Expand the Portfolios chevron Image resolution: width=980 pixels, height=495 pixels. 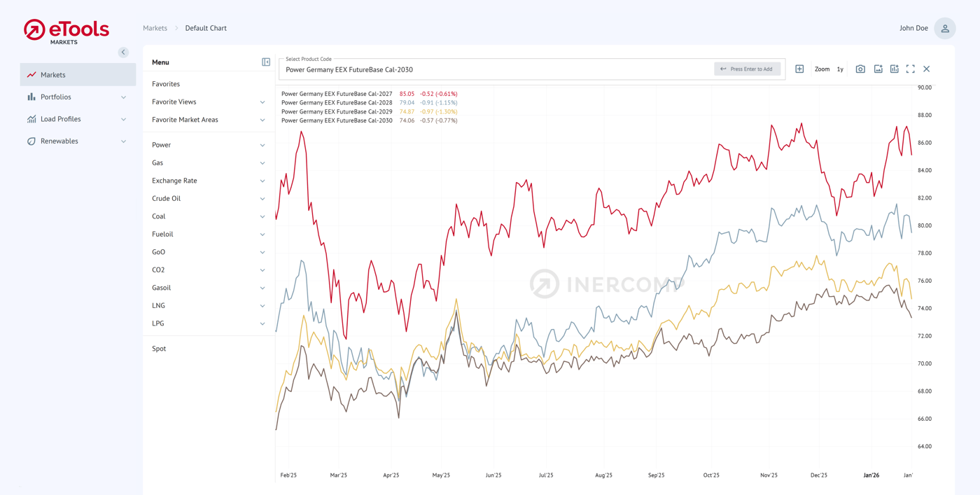(123, 97)
